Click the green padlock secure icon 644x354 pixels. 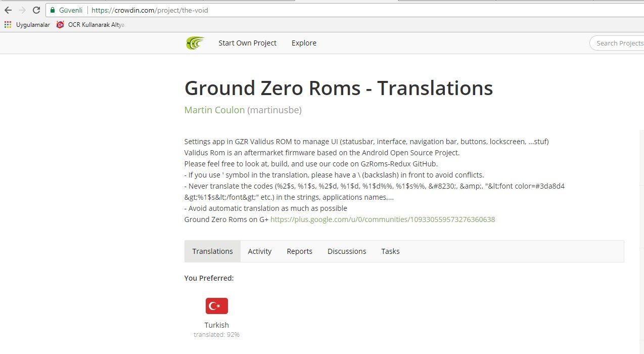point(53,10)
